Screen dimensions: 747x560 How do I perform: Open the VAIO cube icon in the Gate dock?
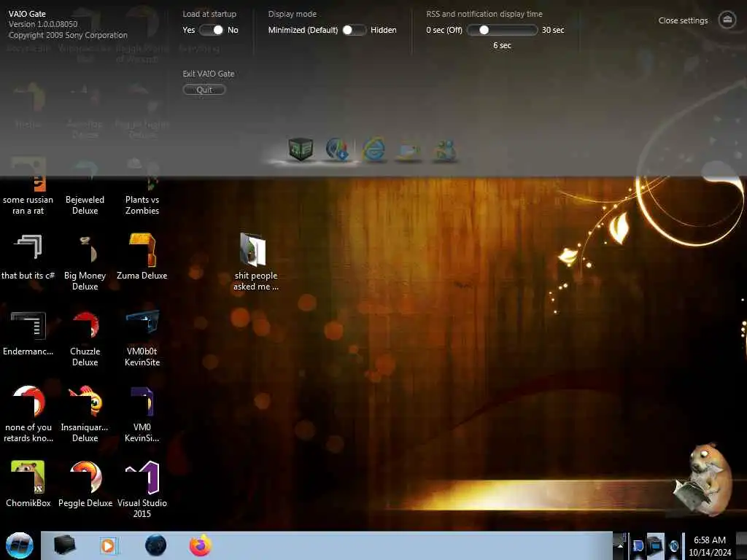(301, 149)
